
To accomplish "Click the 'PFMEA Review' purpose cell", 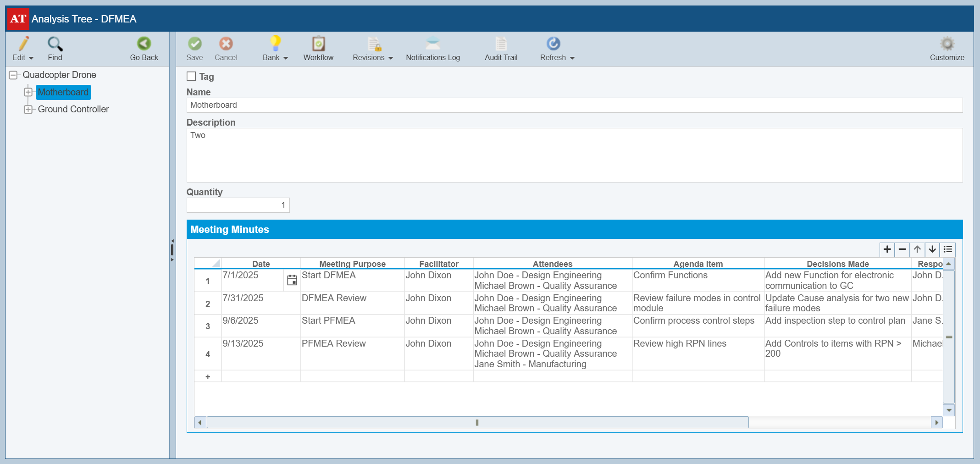I will (x=352, y=354).
